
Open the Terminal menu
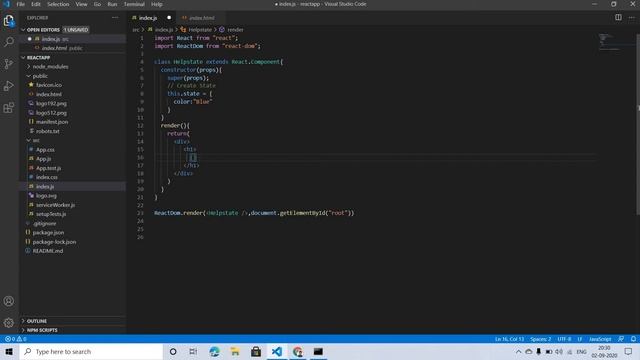(x=134, y=4)
